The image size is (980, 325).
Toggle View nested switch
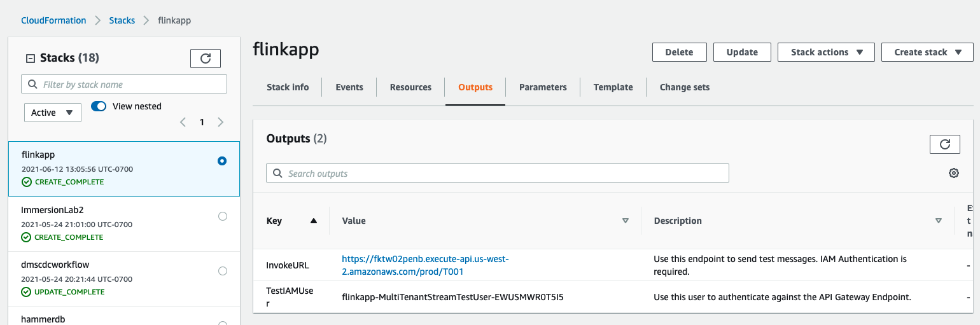[99, 106]
